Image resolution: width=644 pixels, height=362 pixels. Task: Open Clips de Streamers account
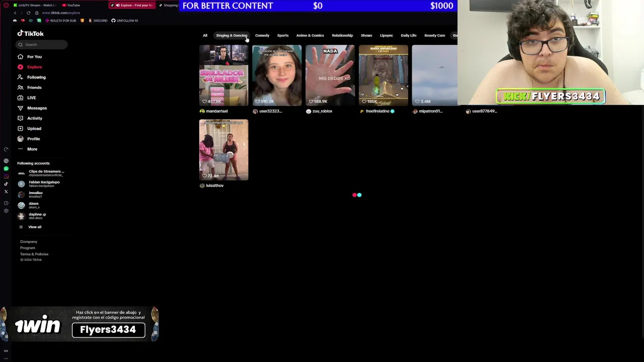(x=42, y=173)
